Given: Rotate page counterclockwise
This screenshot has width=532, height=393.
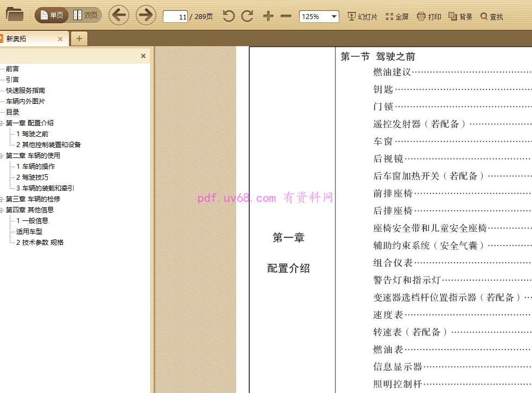Looking at the screenshot, I should [x=229, y=16].
